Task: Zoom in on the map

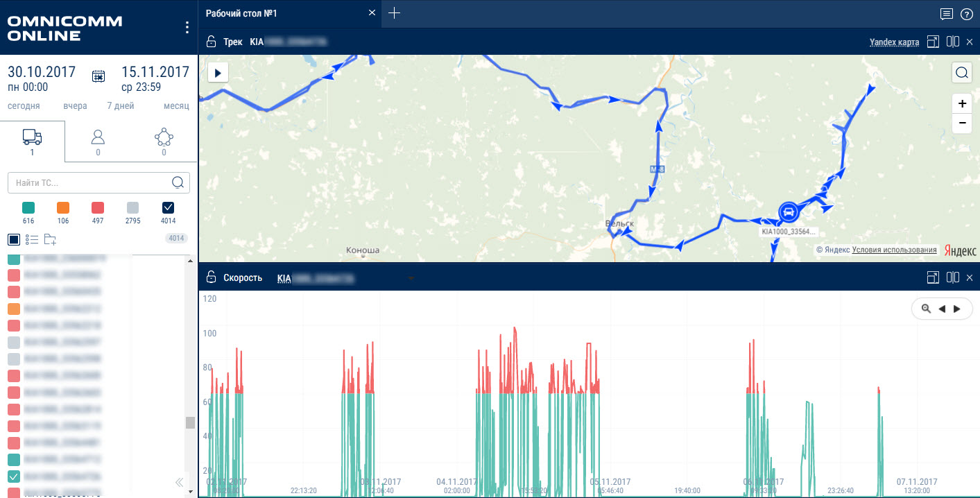Action: pos(962,104)
